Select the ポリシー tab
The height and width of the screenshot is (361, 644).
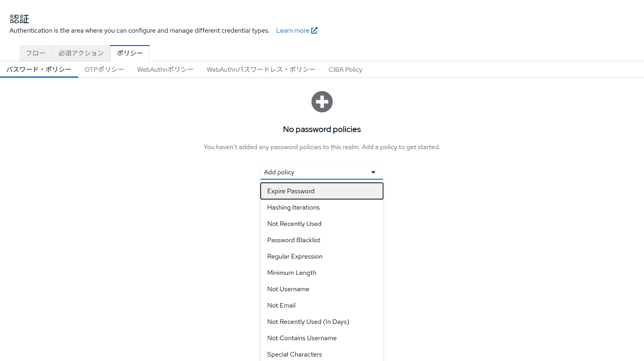point(130,53)
